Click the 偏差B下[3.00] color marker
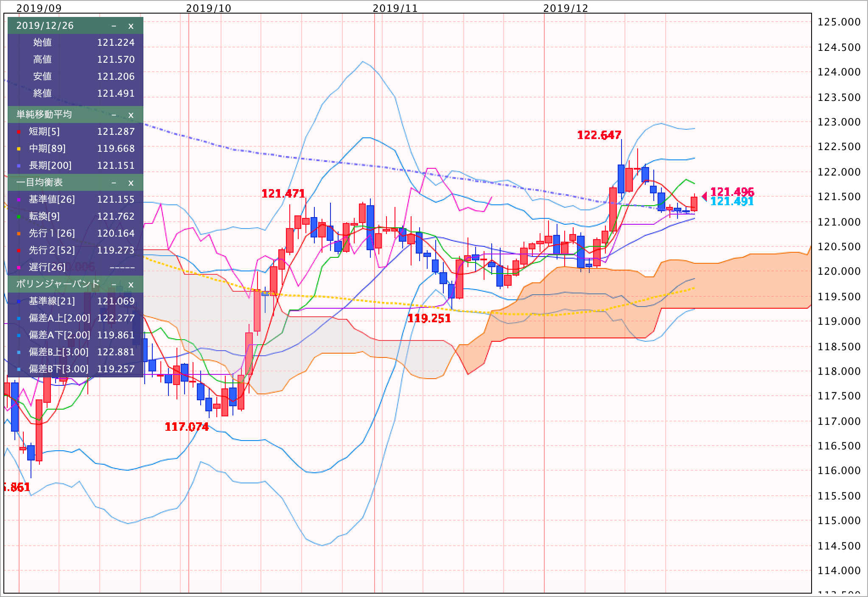The image size is (868, 597). pos(18,369)
